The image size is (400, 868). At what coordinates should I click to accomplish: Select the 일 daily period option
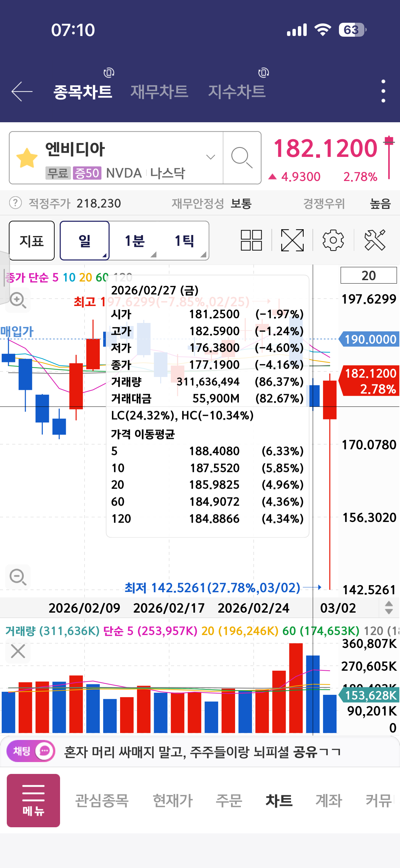84,241
